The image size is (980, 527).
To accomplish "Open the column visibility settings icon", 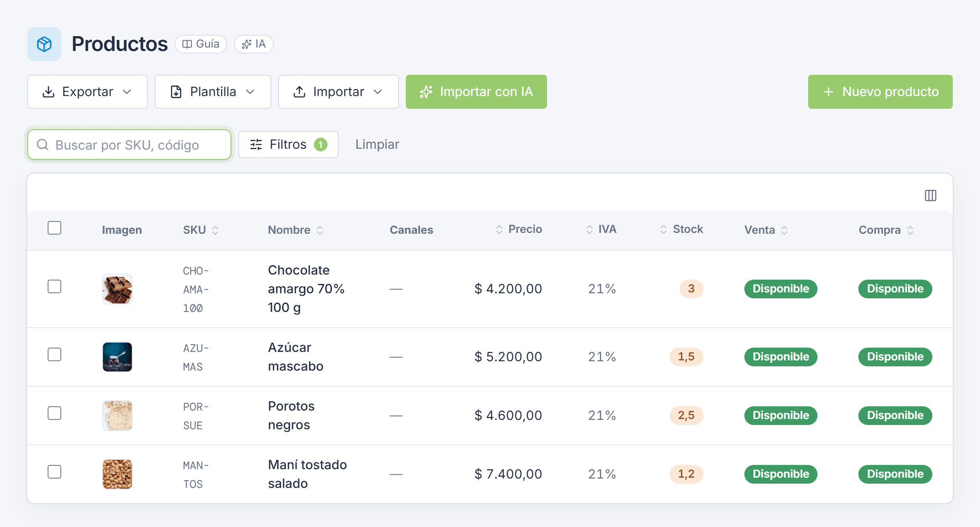I will point(931,195).
